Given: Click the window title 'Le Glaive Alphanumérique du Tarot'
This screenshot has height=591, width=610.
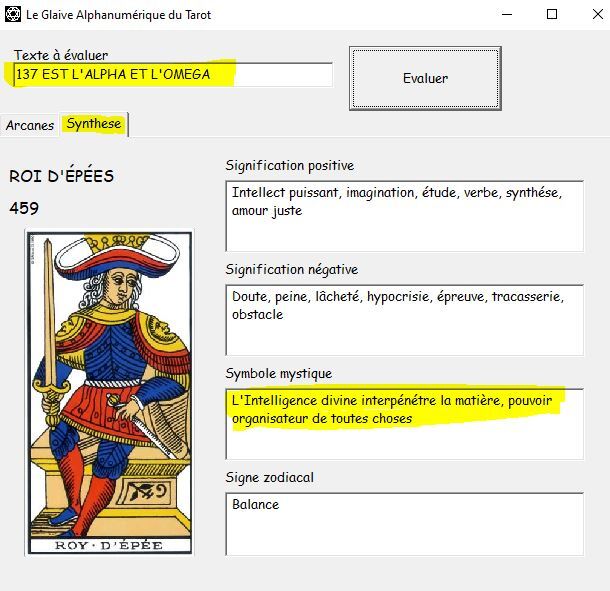Looking at the screenshot, I should click(119, 15).
